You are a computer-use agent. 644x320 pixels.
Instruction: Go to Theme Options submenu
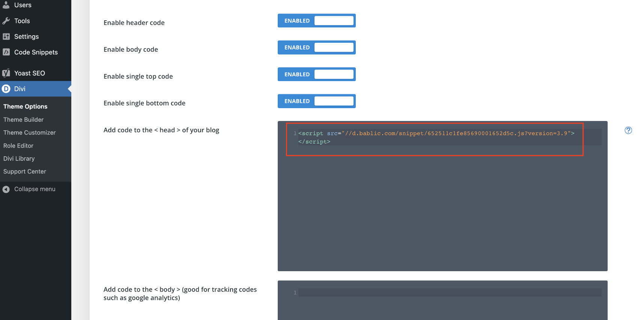[x=25, y=106]
